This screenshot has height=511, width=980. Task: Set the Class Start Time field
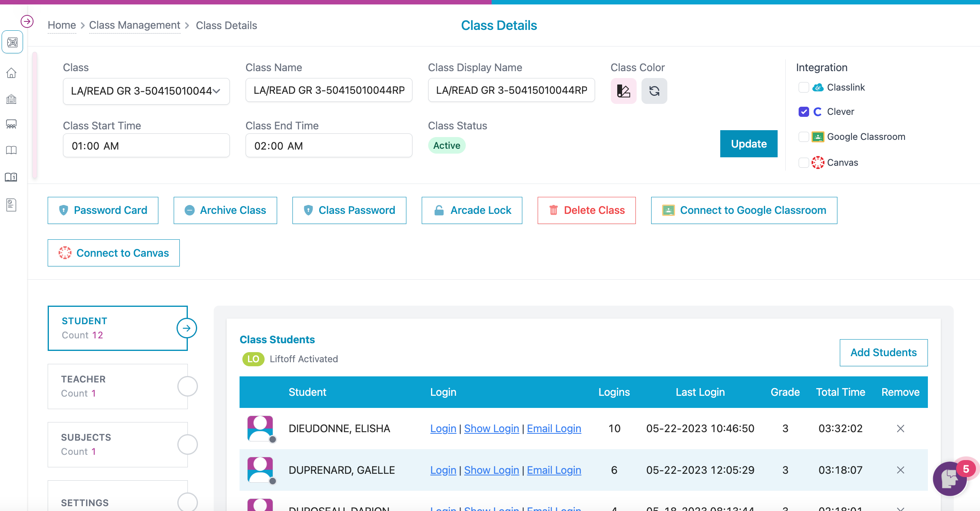pos(146,146)
